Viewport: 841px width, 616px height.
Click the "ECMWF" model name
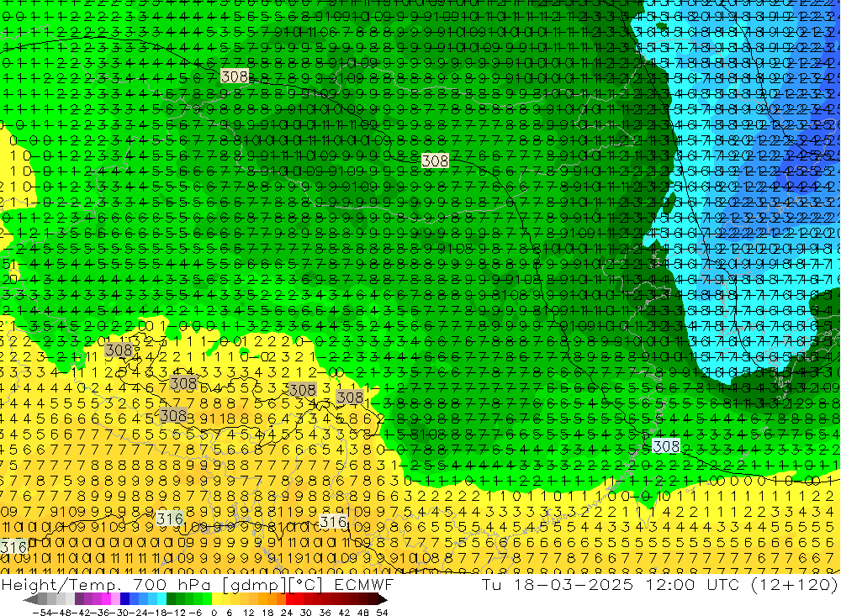tap(363, 584)
